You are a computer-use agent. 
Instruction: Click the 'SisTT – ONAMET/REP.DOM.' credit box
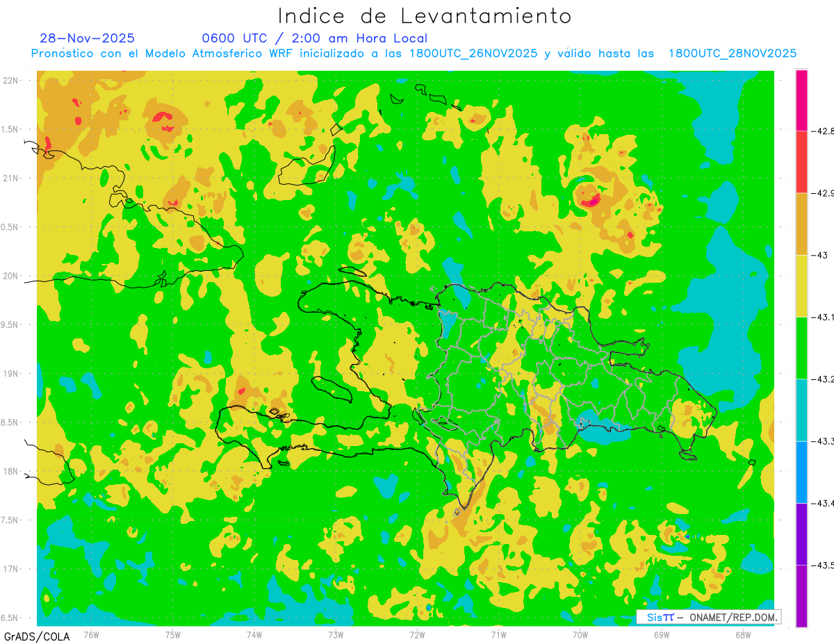tap(708, 617)
